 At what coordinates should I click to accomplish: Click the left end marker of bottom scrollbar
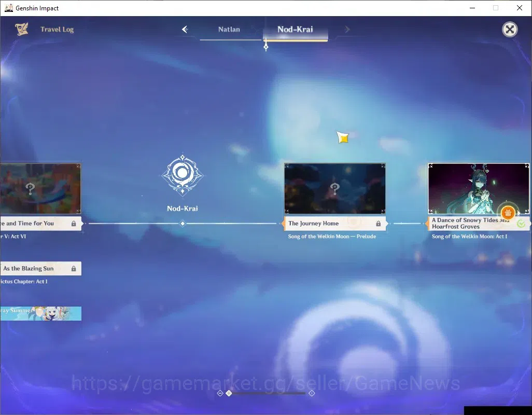pyautogui.click(x=220, y=393)
